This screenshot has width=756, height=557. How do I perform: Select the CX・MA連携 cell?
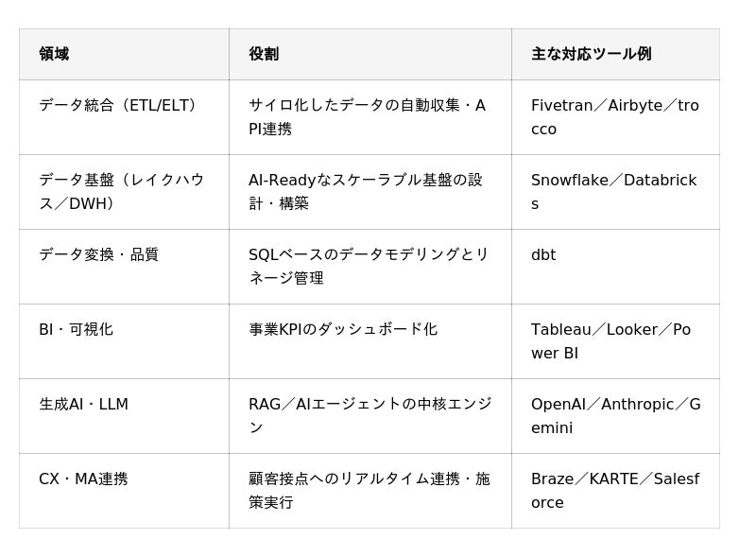pos(124,491)
